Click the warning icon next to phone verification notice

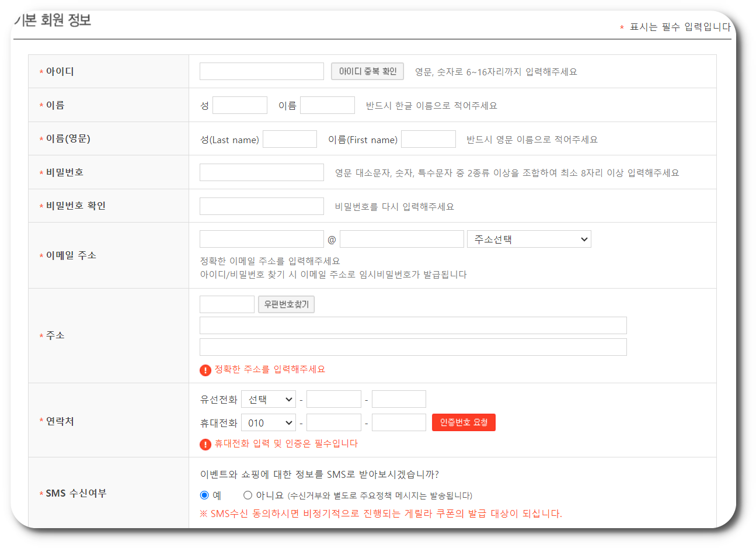click(x=205, y=445)
